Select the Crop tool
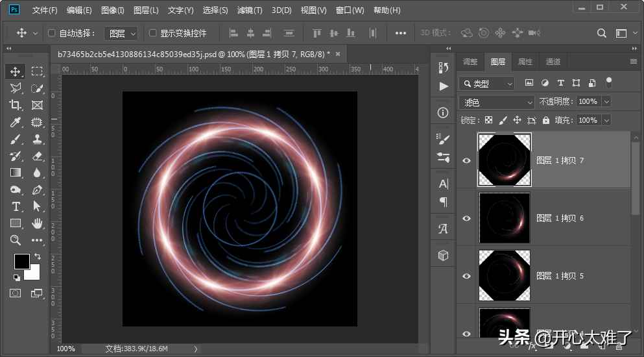644x357 pixels. tap(15, 105)
